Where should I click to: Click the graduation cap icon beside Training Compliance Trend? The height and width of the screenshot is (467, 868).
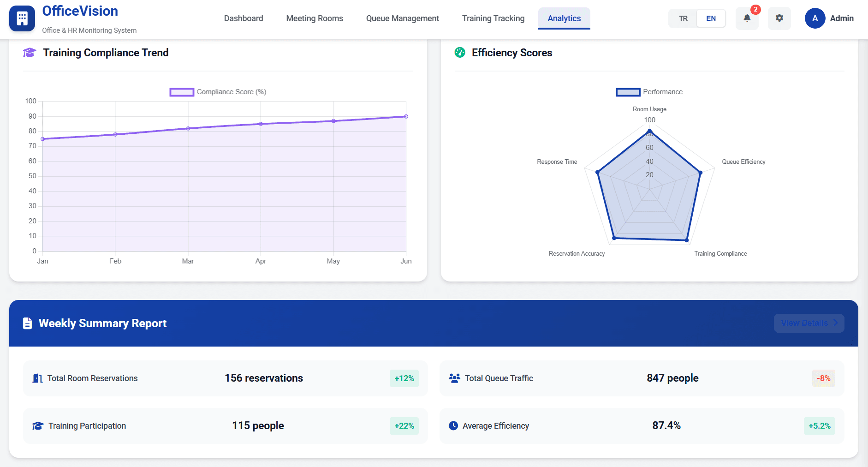(x=30, y=53)
